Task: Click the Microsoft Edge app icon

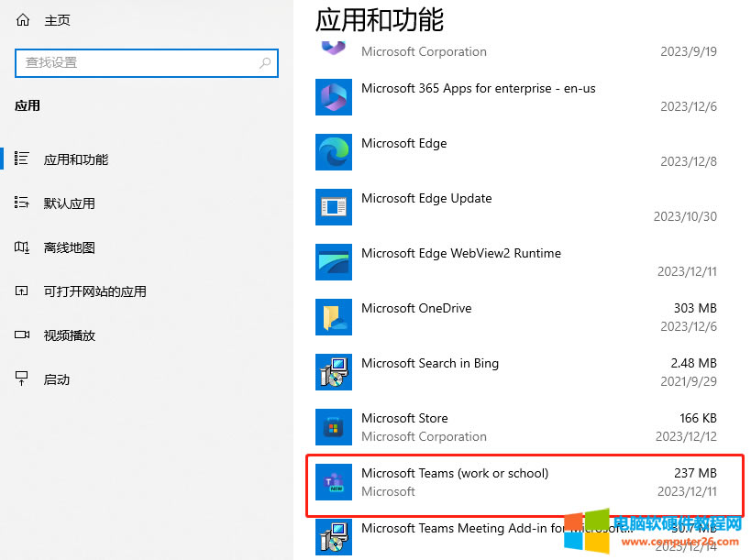Action: click(x=333, y=152)
